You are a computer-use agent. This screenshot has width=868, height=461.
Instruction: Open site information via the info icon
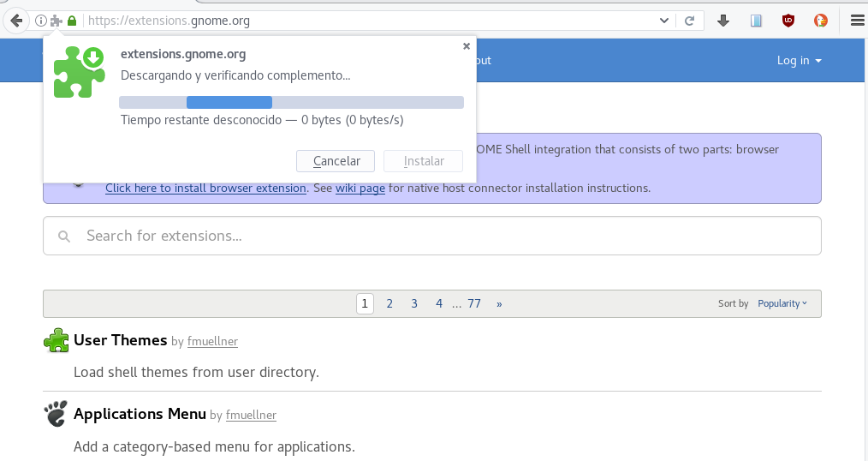tap(40, 21)
